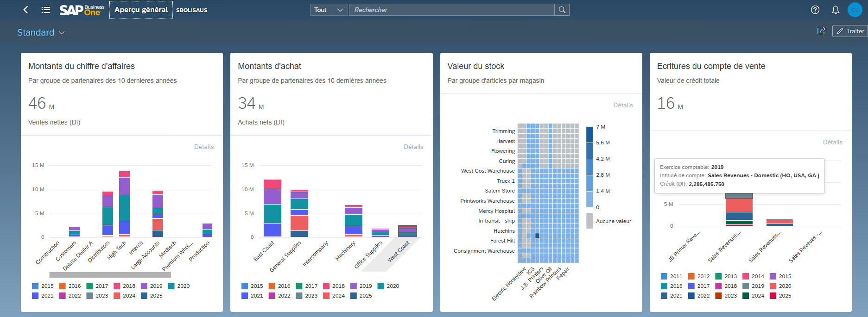Viewport: 868px width, 317px height.
Task: Click in the Rechercher search field
Action: coord(452,10)
